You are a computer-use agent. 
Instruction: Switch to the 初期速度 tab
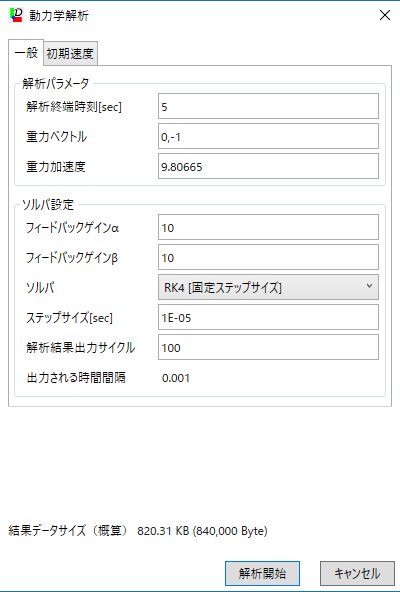[70, 54]
